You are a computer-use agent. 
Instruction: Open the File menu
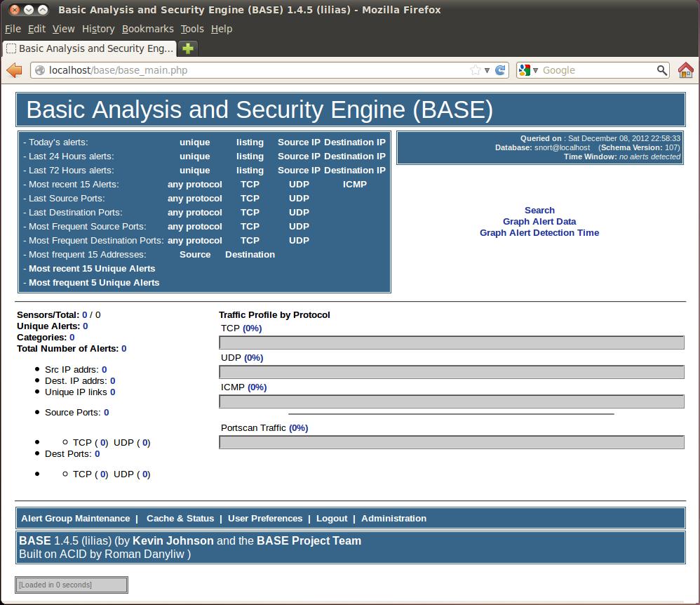(x=13, y=29)
